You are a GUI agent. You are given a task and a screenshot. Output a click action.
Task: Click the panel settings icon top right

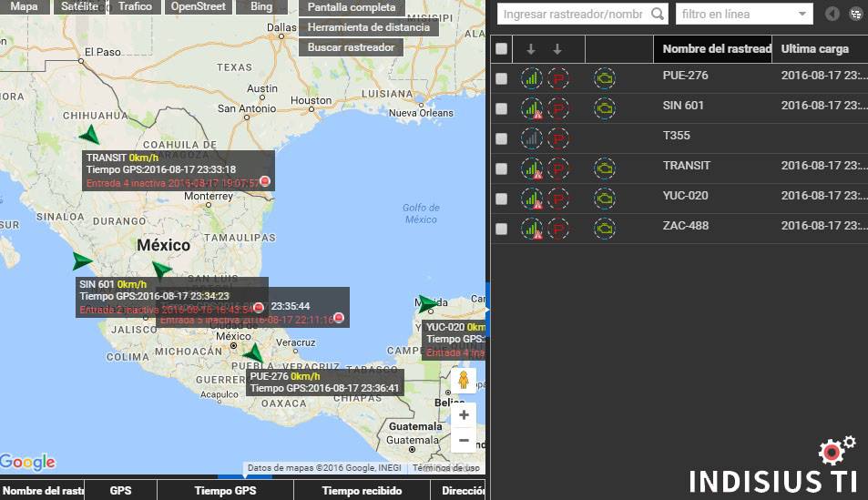pyautogui.click(x=856, y=14)
